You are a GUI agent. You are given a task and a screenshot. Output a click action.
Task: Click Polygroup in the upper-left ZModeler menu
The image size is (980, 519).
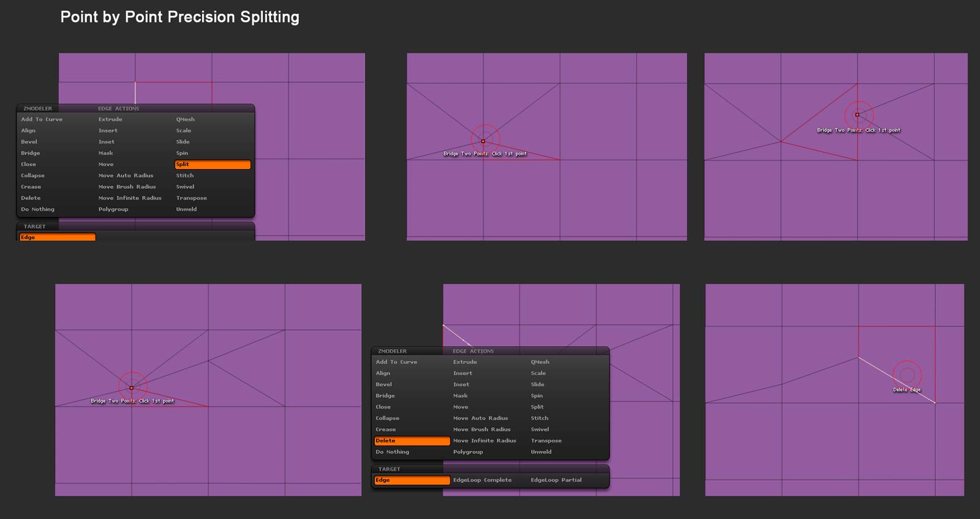pyautogui.click(x=113, y=209)
